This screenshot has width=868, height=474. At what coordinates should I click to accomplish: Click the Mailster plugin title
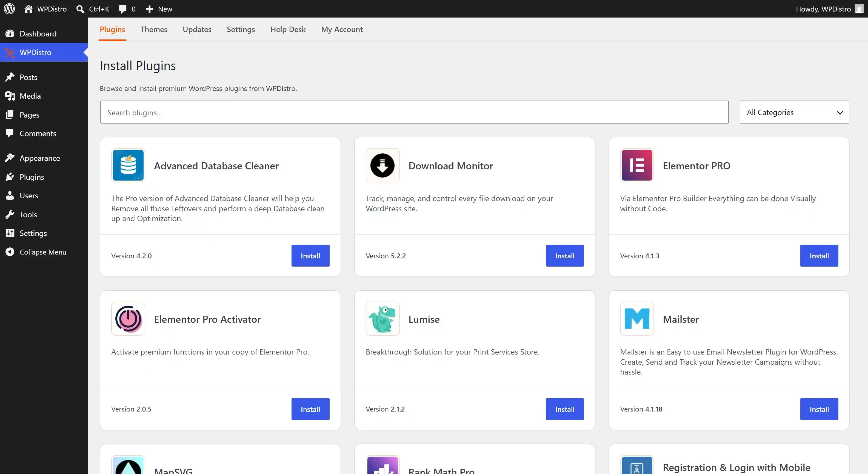pos(681,319)
